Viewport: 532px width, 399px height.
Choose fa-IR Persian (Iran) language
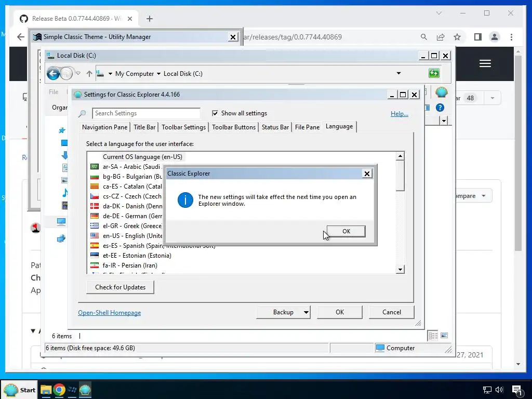(x=130, y=265)
